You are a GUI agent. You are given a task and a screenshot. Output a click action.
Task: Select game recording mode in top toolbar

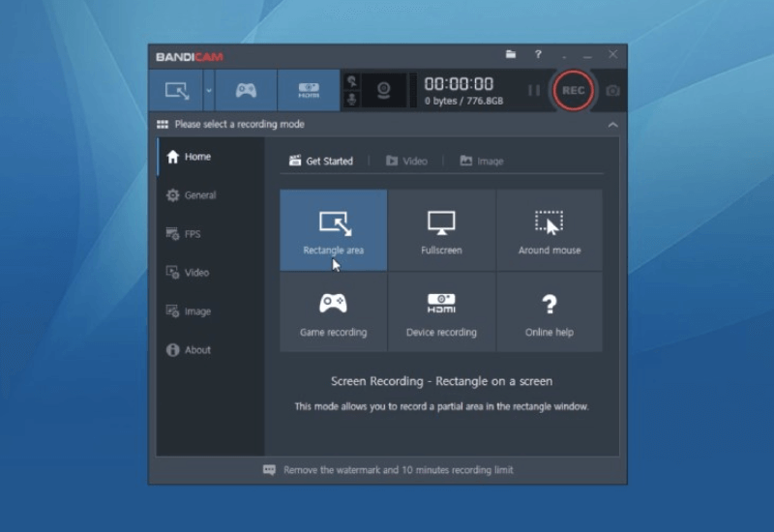(x=246, y=90)
